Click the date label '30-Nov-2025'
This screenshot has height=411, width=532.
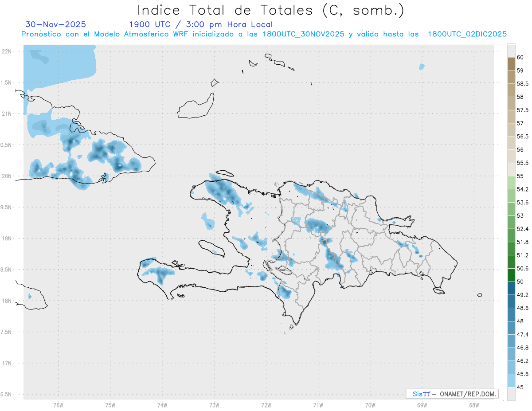tap(56, 24)
